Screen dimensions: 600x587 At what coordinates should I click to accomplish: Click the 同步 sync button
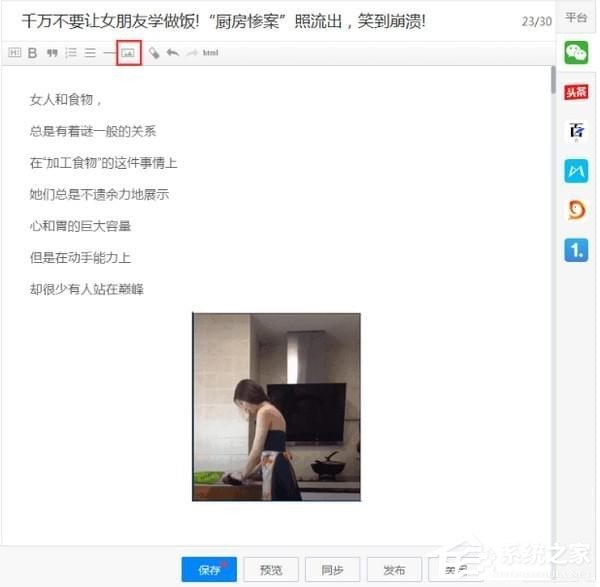tap(332, 569)
